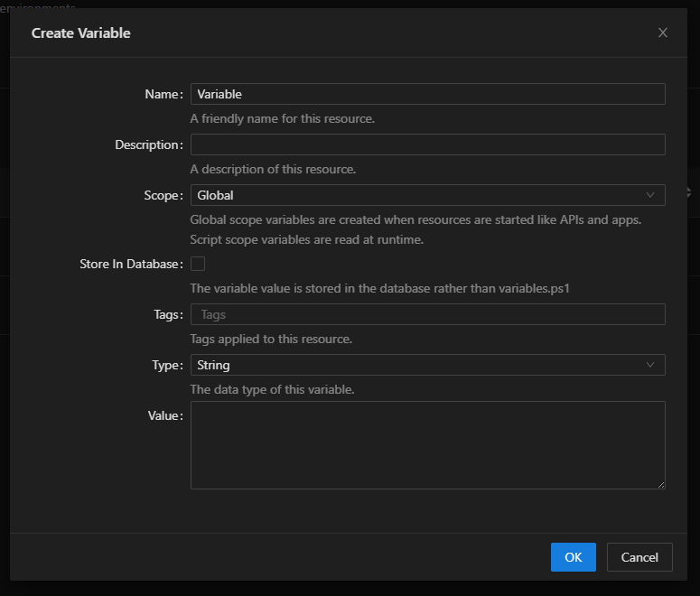This screenshot has width=700, height=596.
Task: Click the 'Name:' field label
Action: click(x=163, y=94)
